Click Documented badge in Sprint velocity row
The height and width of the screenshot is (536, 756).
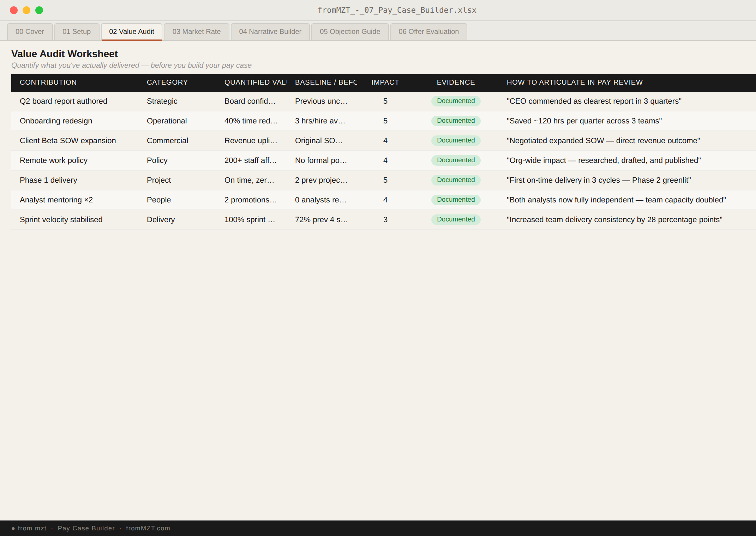pyautogui.click(x=456, y=220)
